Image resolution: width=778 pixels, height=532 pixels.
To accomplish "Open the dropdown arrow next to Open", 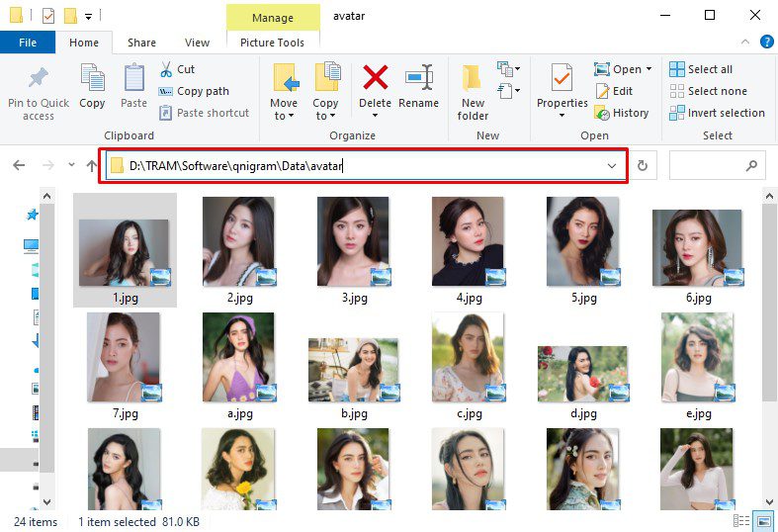I will pos(648,69).
